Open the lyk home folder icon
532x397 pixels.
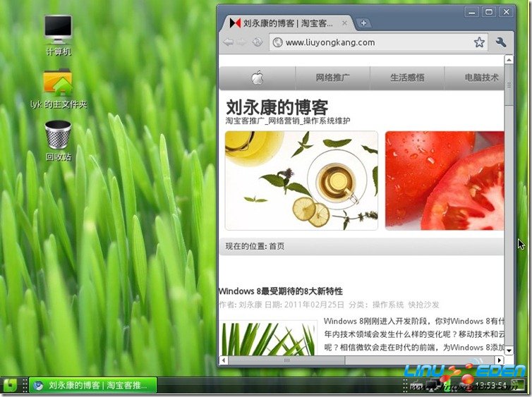point(58,88)
